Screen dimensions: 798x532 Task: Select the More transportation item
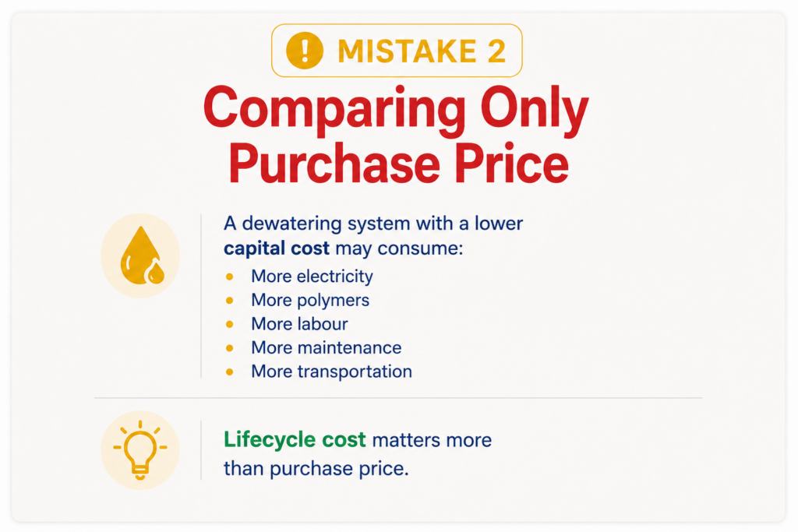click(332, 372)
